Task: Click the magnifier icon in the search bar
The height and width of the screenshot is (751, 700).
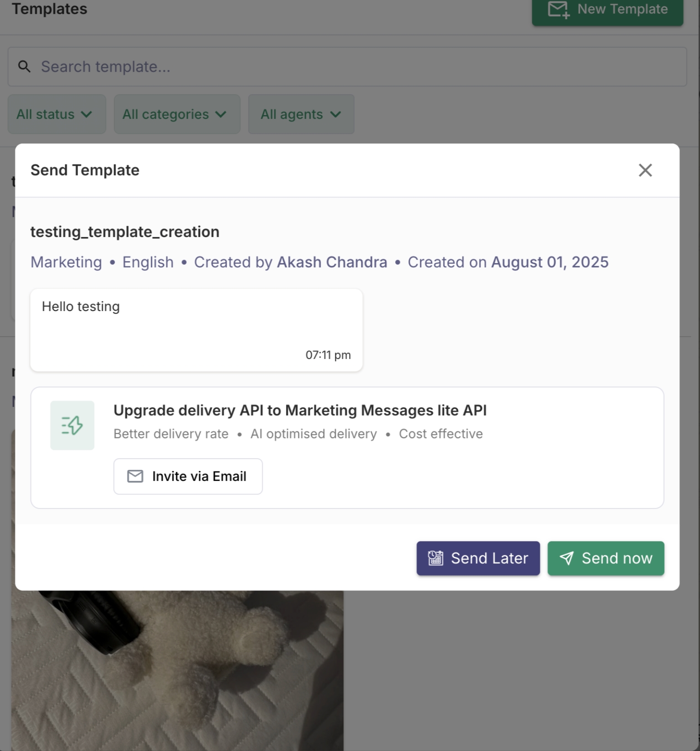Action: point(24,67)
